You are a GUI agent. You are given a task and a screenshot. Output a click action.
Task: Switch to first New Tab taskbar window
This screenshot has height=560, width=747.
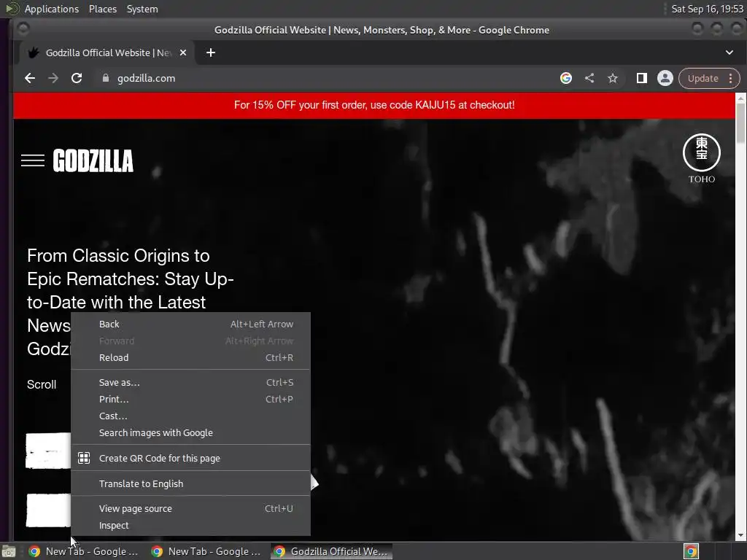(83, 551)
